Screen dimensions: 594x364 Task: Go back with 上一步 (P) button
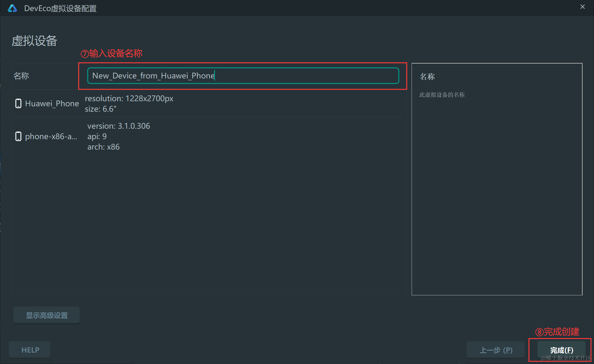coord(496,350)
